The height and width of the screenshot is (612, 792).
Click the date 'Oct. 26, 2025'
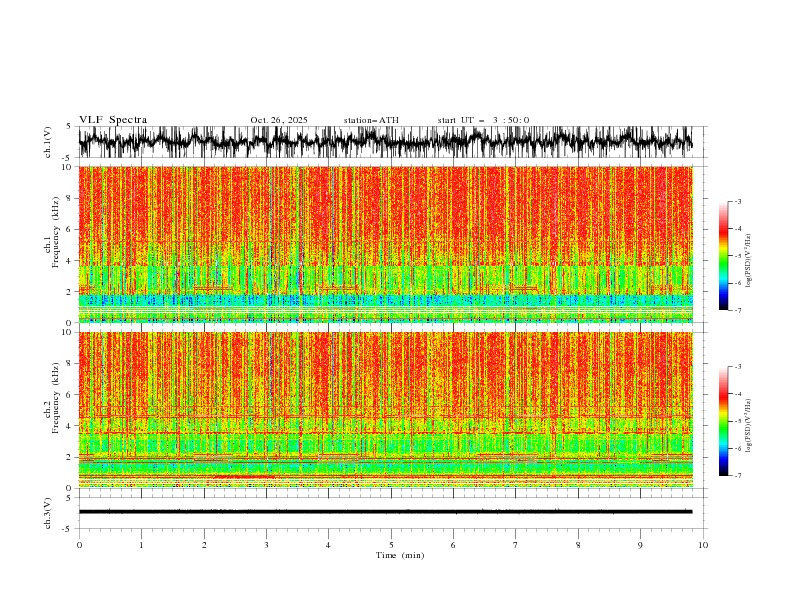point(279,120)
